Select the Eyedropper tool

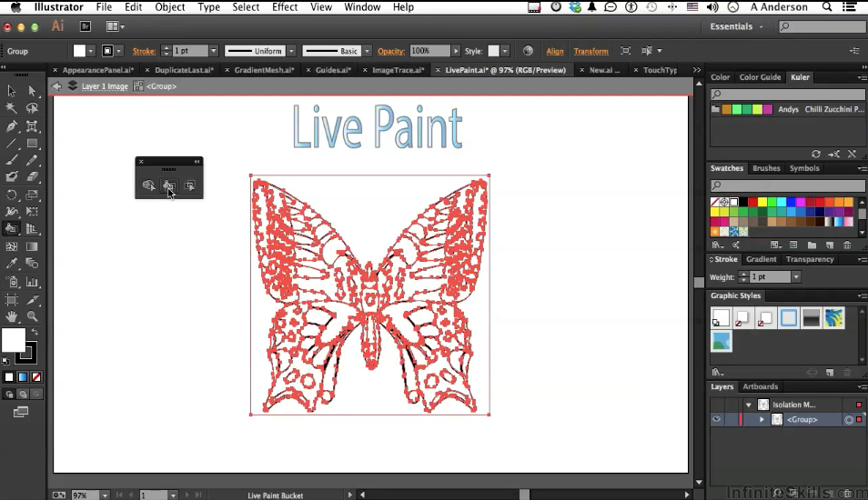pyautogui.click(x=12, y=264)
